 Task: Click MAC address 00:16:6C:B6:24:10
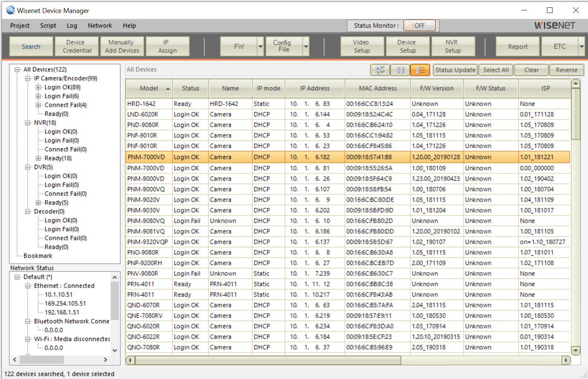(x=369, y=125)
